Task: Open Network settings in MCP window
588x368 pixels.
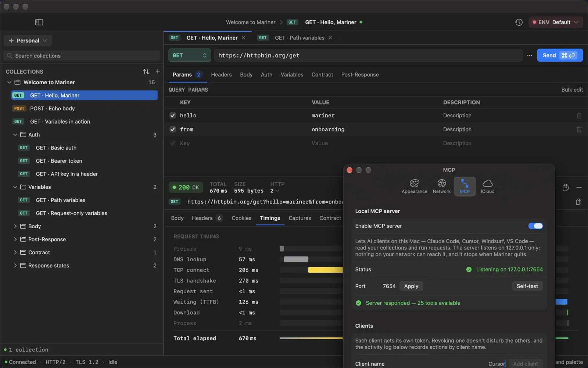Action: [441, 186]
